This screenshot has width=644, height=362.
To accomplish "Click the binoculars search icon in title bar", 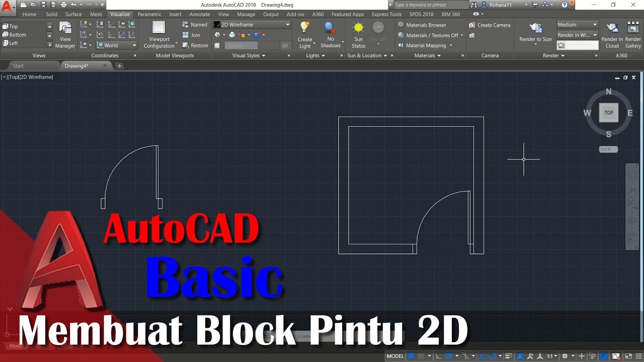I will (473, 5).
